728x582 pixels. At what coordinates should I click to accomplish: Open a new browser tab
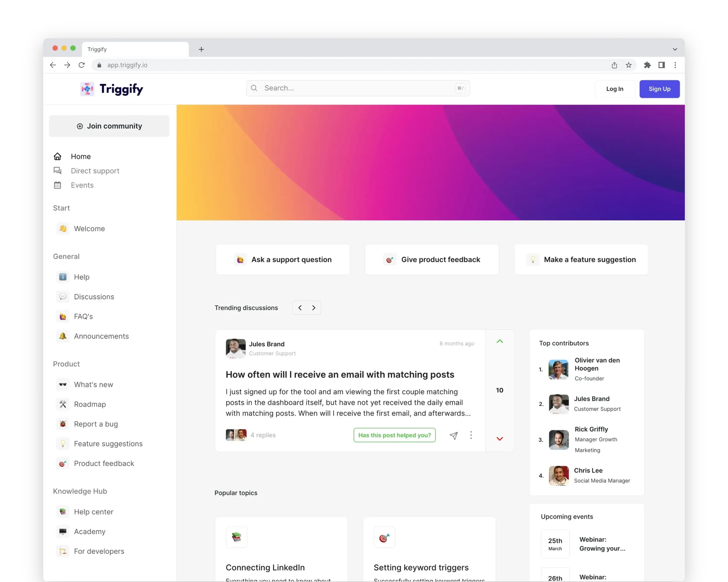pos(201,49)
